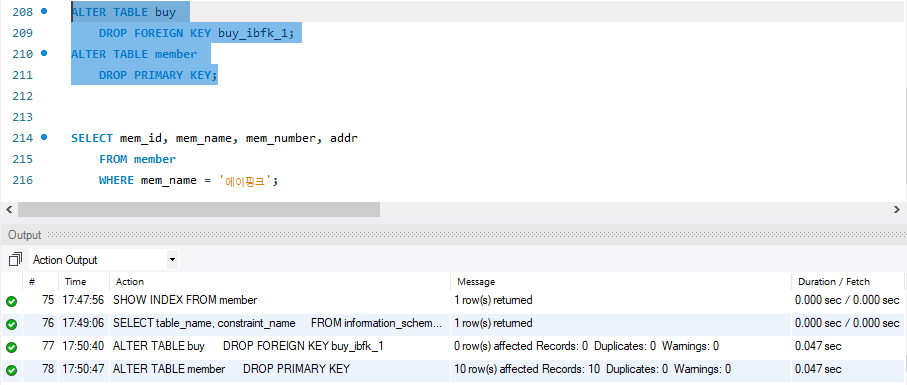Click the mem_number column name in the query
The width and height of the screenshot is (907, 385).
(x=281, y=138)
